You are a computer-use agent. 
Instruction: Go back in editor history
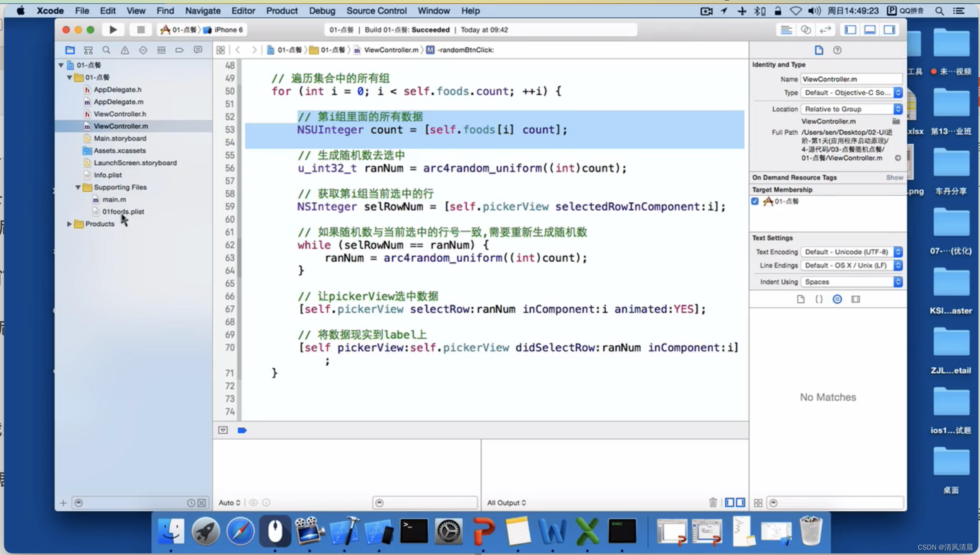coord(238,50)
